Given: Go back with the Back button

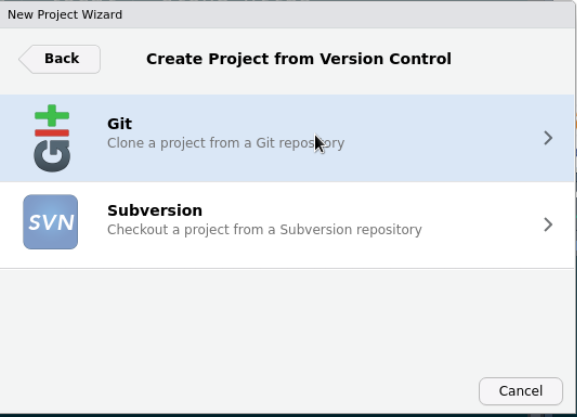Looking at the screenshot, I should pos(60,59).
